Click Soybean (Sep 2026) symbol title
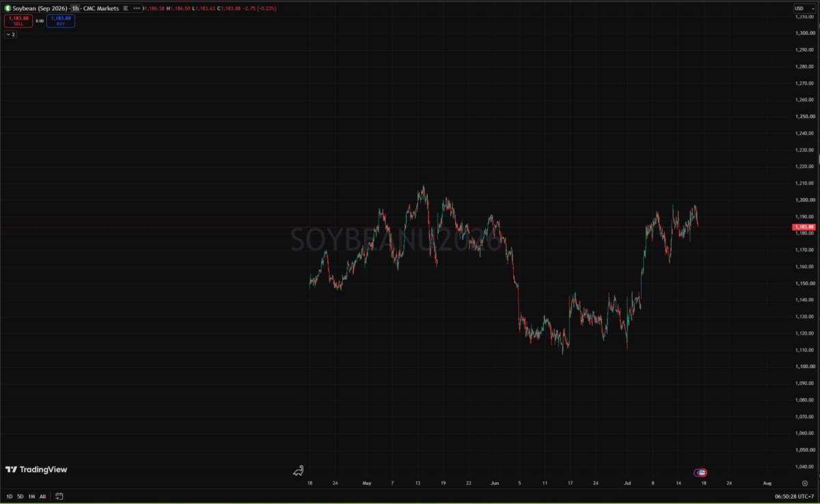The image size is (820, 504). coord(40,8)
